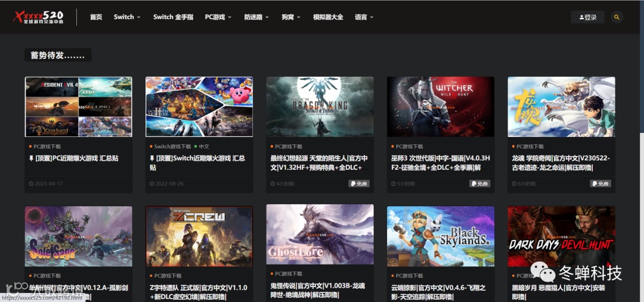
Task: Go to 首页 home menu item
Action: tap(96, 17)
